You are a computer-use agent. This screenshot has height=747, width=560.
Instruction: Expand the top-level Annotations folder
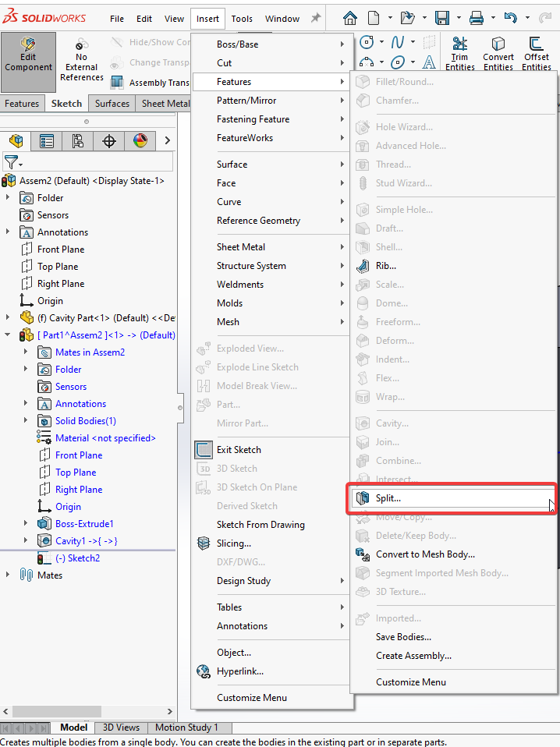[7, 232]
